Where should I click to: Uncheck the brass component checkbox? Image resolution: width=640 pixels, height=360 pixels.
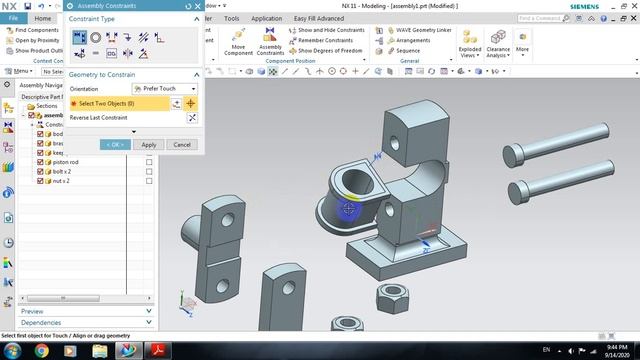[x=40, y=143]
